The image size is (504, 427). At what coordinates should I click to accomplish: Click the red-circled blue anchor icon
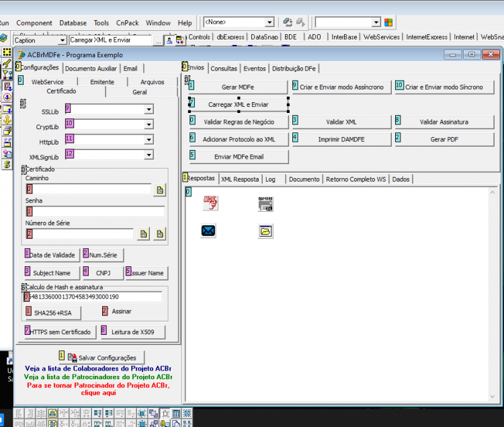click(x=7, y=98)
